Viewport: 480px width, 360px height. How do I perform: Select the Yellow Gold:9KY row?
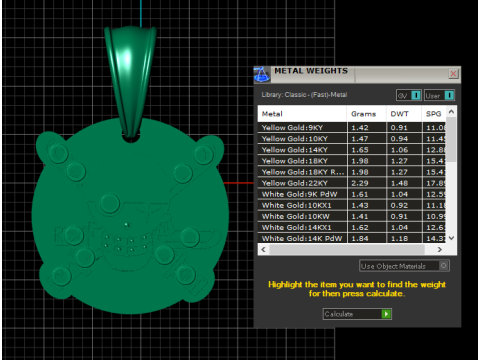click(352, 128)
